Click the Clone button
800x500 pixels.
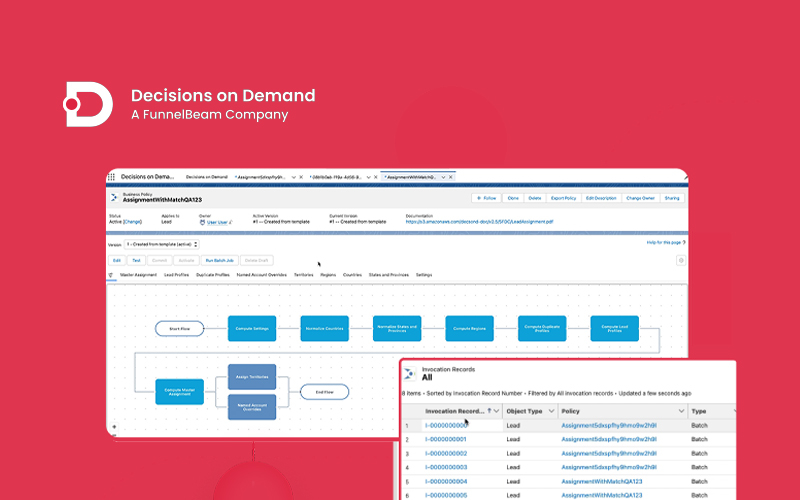click(513, 198)
